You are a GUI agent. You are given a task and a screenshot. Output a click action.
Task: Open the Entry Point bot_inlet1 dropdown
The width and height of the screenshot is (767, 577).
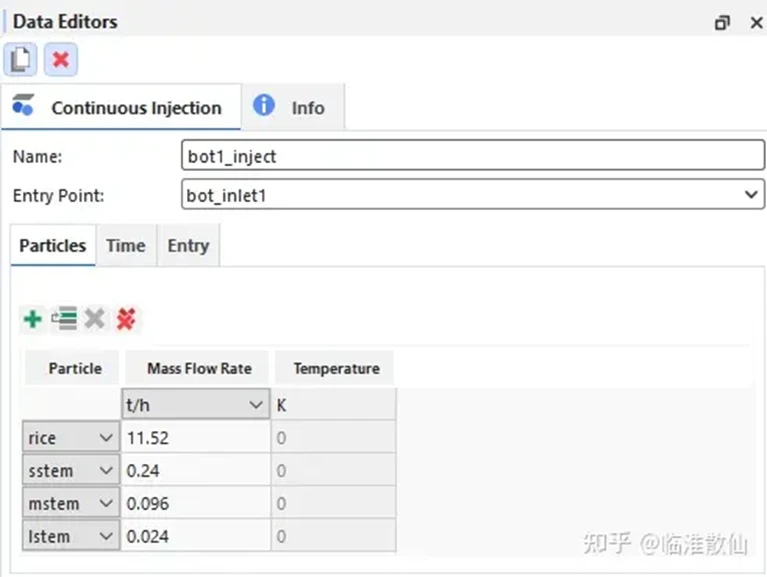[x=473, y=195]
